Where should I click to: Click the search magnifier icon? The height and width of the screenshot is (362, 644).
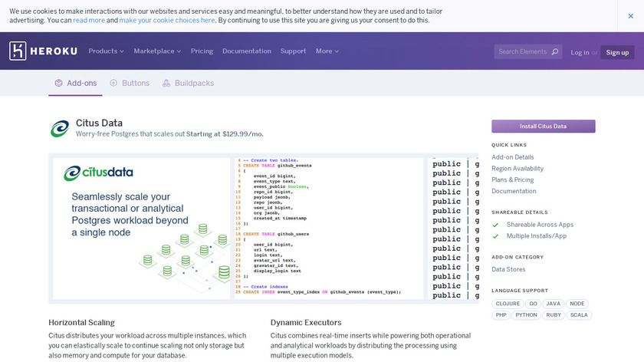click(x=555, y=51)
